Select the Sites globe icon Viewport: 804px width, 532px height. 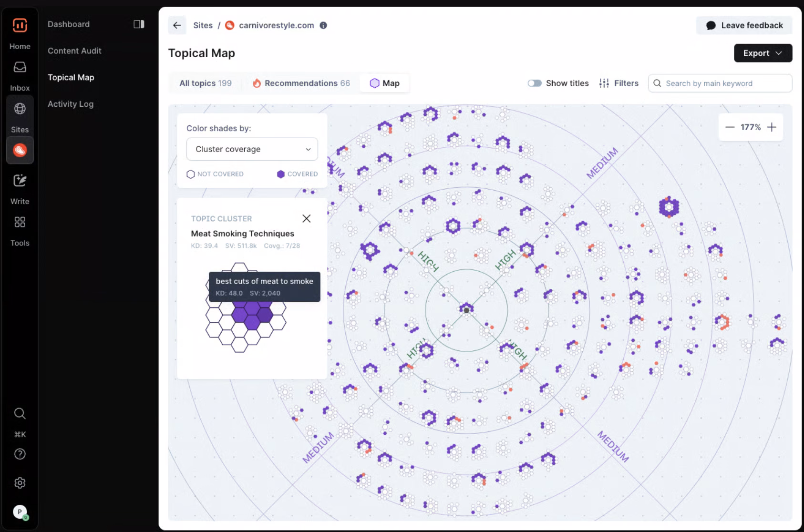pyautogui.click(x=20, y=109)
